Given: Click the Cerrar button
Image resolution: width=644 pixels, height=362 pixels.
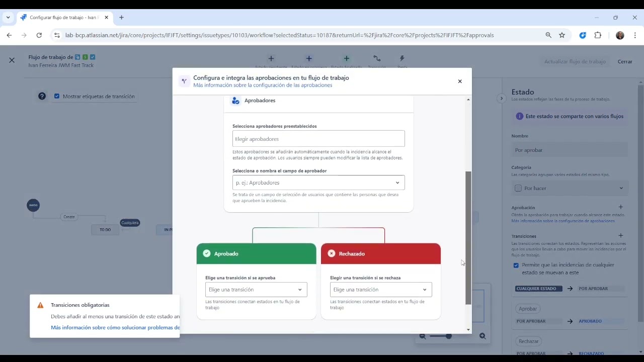Looking at the screenshot, I should tap(625, 61).
